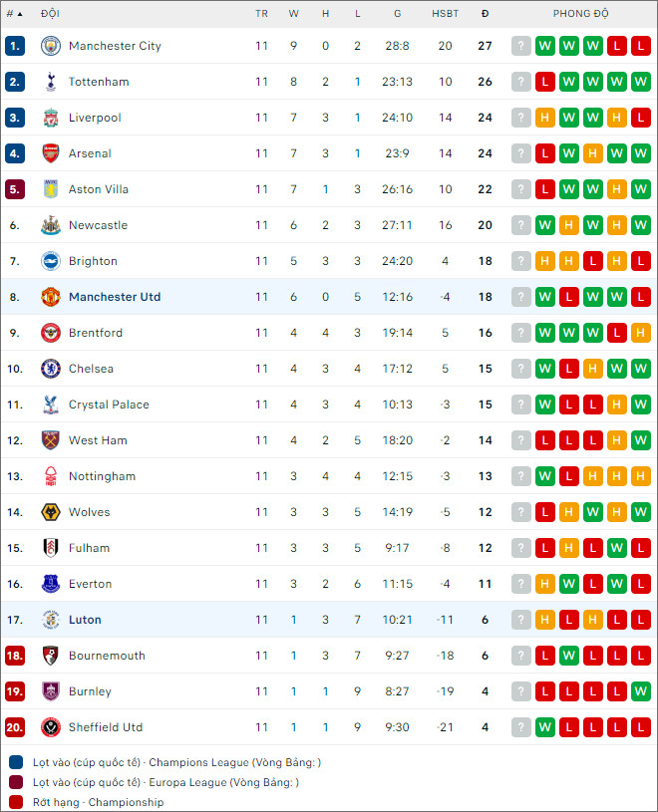Open Liverpool's club crest icon
658x812 pixels.
(51, 118)
